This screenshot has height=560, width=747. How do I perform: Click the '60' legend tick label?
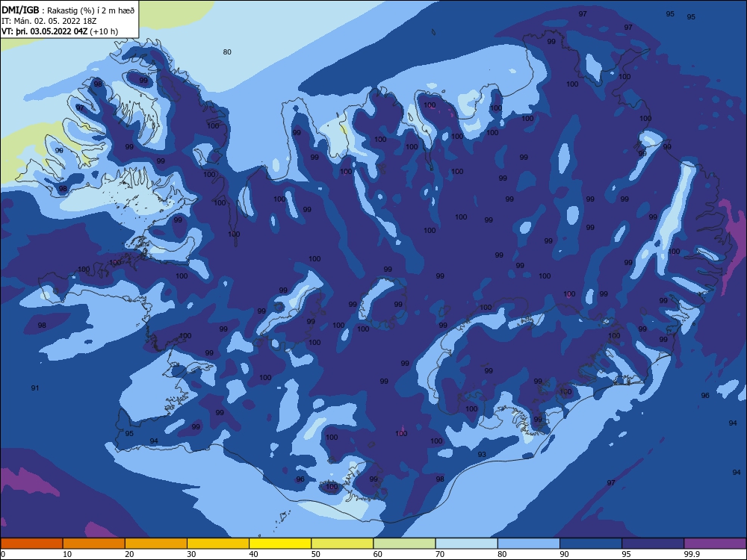378,554
